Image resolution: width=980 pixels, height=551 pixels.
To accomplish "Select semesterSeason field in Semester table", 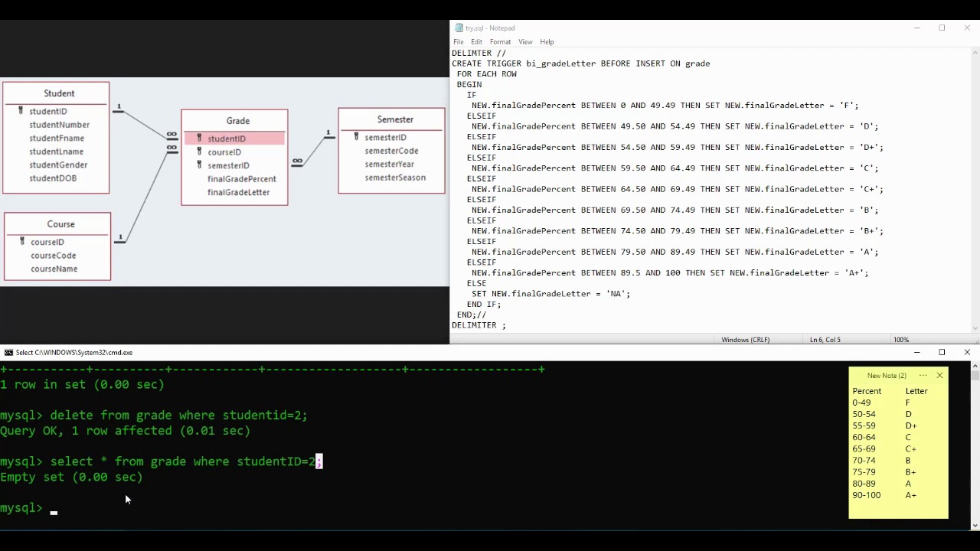I will pyautogui.click(x=395, y=178).
